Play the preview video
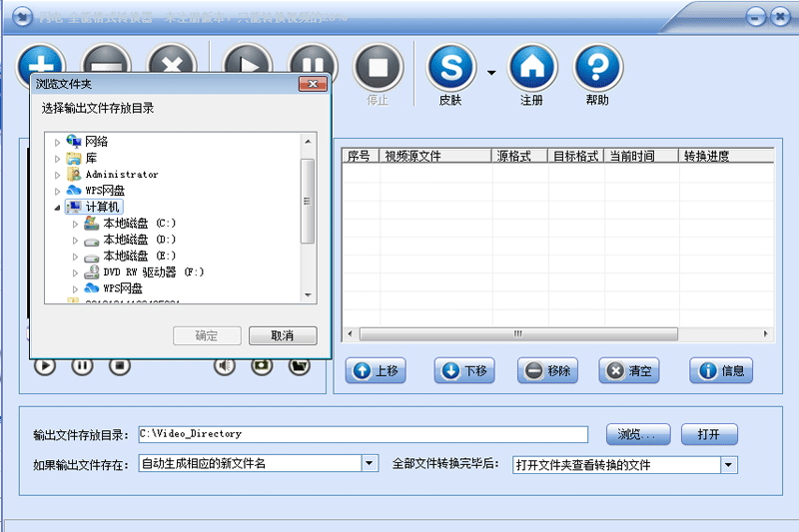This screenshot has height=532, width=799. 45,366
